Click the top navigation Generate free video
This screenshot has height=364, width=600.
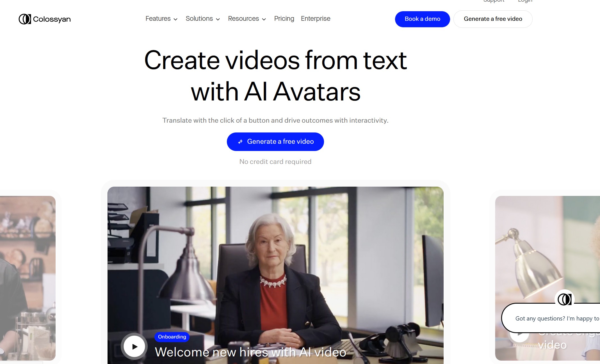[x=492, y=19]
